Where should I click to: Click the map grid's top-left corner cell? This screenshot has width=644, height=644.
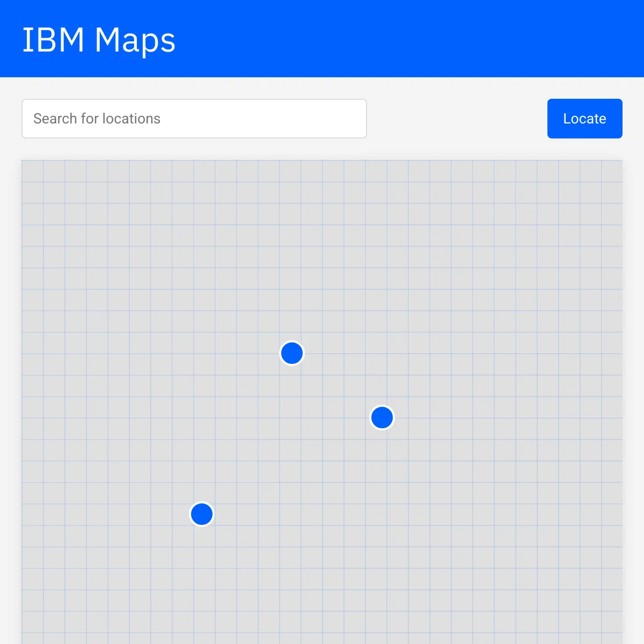point(32,171)
